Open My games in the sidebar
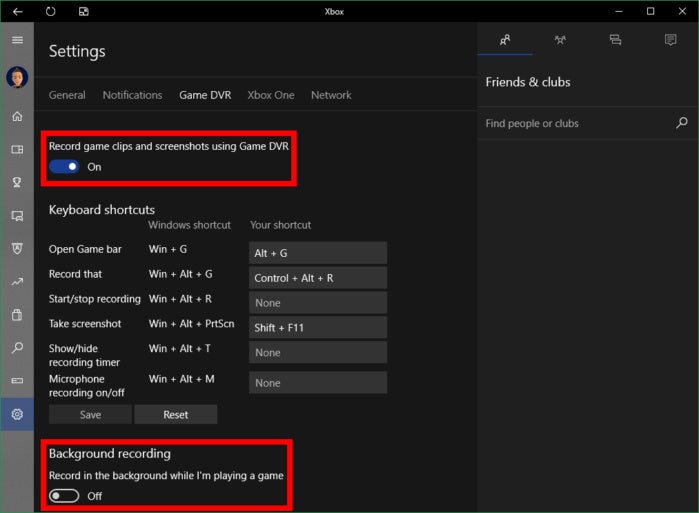The height and width of the screenshot is (513, 699). (x=17, y=149)
